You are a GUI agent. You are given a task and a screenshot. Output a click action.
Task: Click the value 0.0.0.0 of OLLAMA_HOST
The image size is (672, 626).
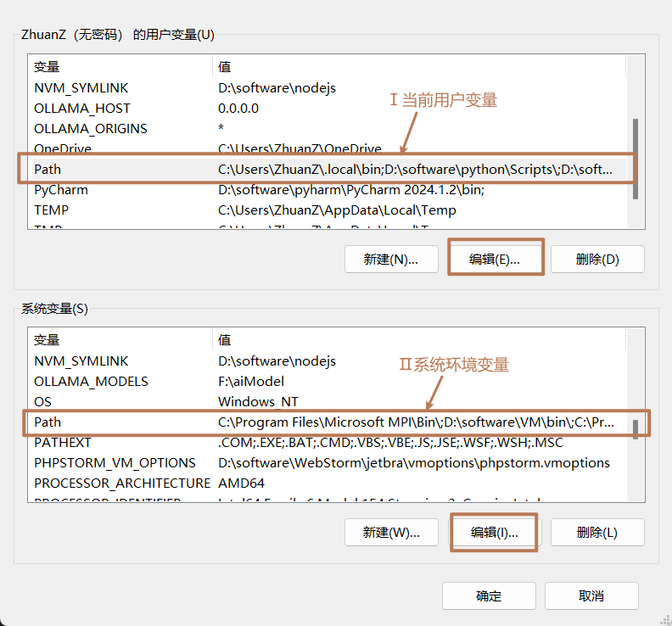(238, 109)
